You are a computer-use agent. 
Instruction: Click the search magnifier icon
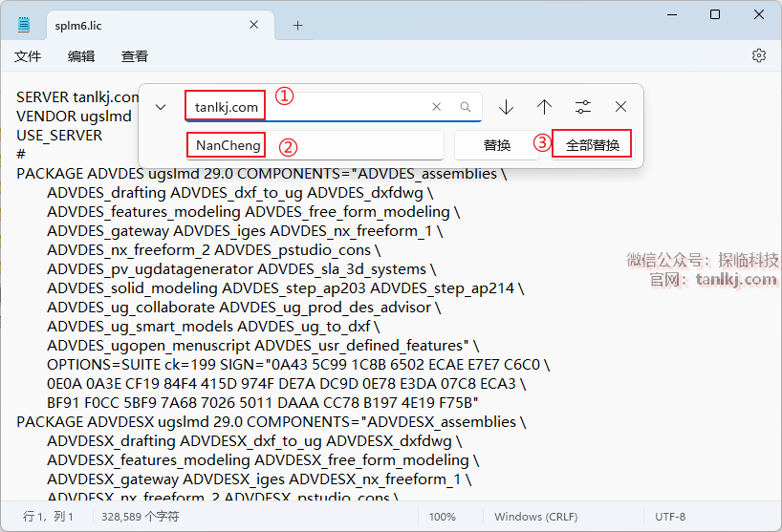pos(466,107)
